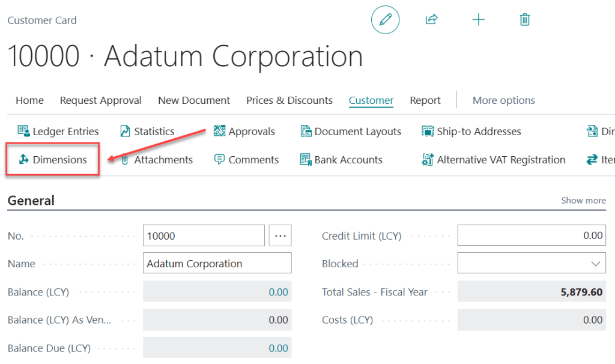Switch to the Report tab
The width and height of the screenshot is (615, 364).
(x=425, y=100)
